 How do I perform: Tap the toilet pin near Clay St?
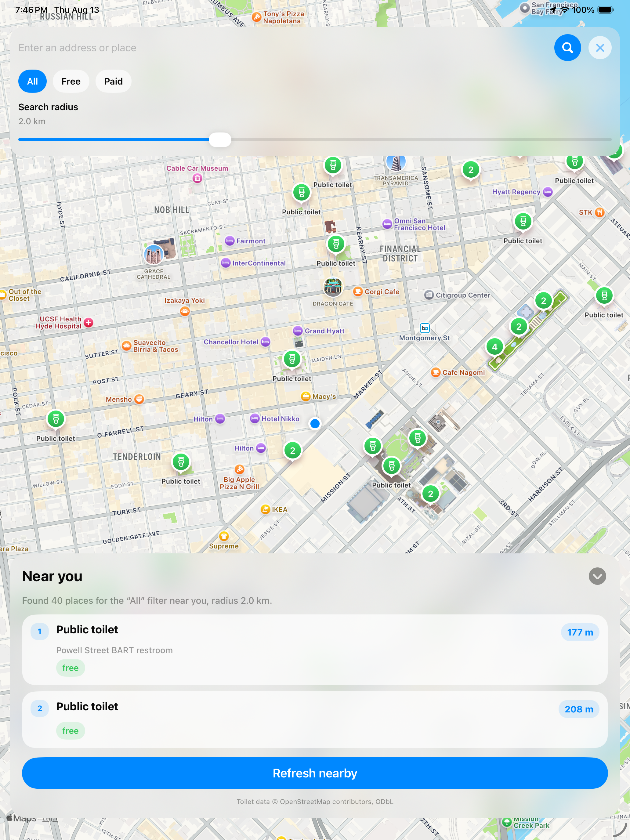pyautogui.click(x=302, y=193)
